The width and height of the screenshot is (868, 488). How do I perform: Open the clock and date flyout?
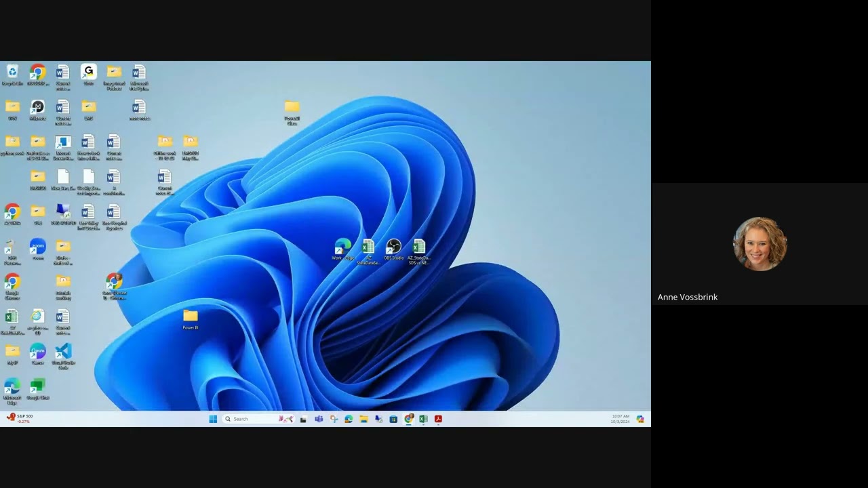pos(620,419)
